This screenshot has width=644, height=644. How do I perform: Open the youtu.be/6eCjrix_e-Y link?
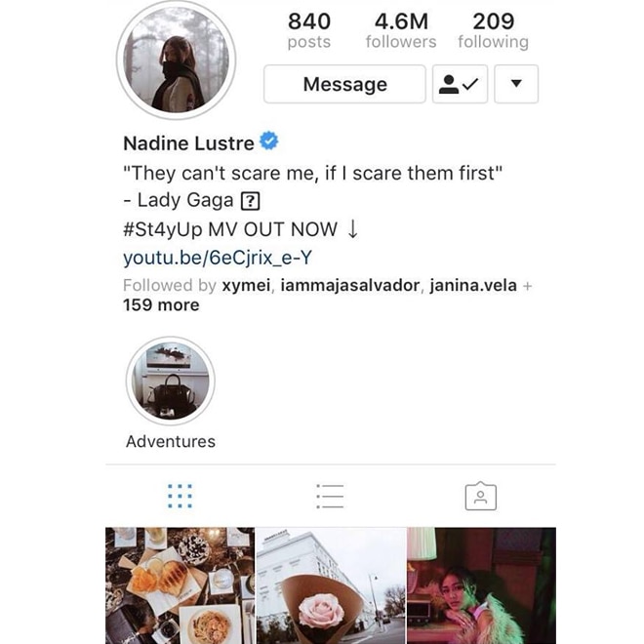point(218,258)
